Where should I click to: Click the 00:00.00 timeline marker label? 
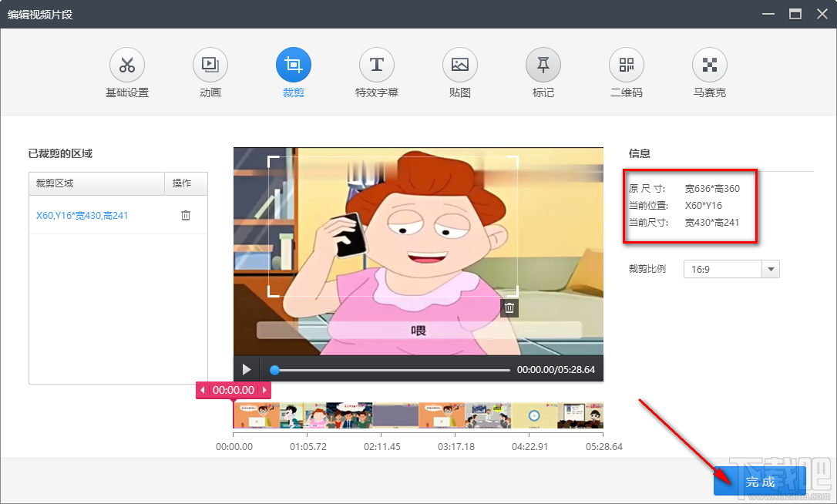pyautogui.click(x=234, y=391)
